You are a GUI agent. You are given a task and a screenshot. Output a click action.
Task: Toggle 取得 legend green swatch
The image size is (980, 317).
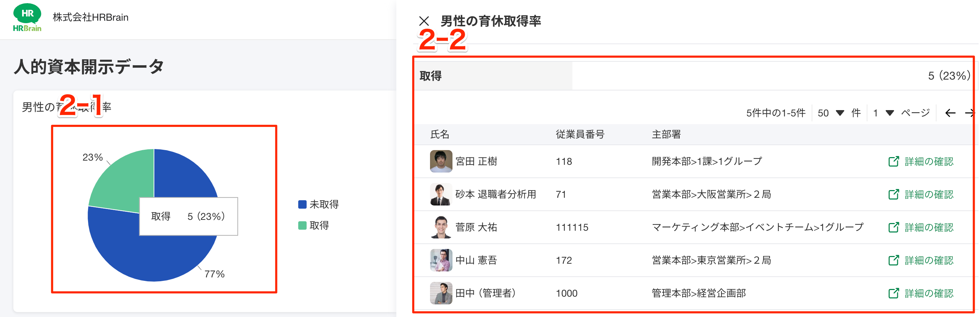302,226
